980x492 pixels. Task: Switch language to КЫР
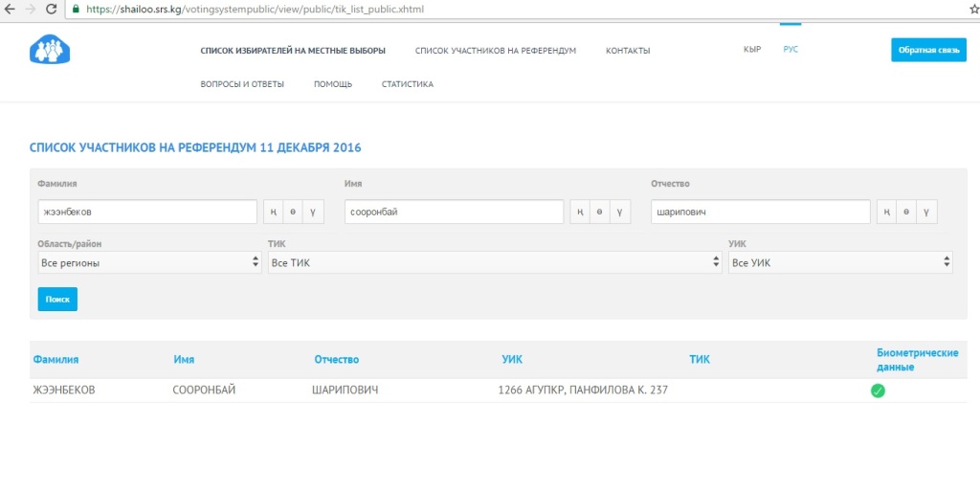[x=752, y=50]
